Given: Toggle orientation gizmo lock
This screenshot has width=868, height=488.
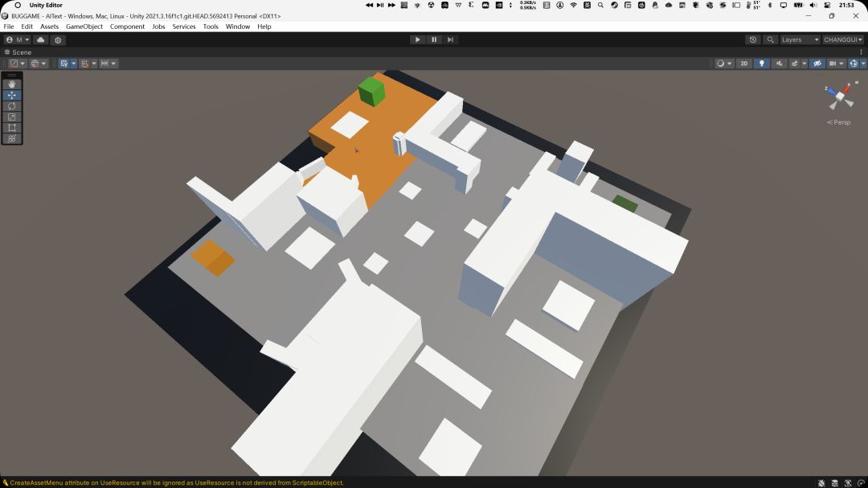Looking at the screenshot, I should [857, 82].
